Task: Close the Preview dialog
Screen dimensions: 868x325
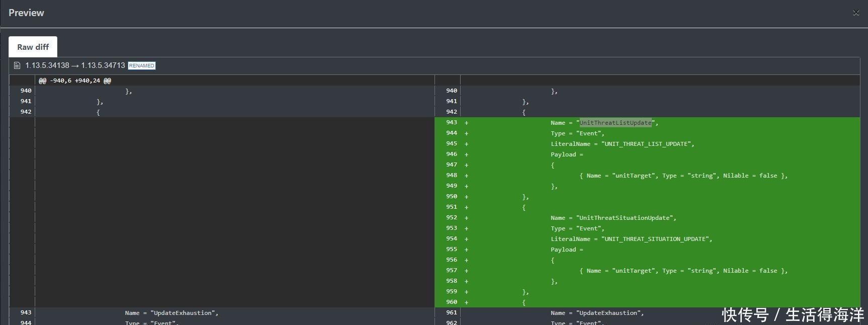Action: (856, 13)
